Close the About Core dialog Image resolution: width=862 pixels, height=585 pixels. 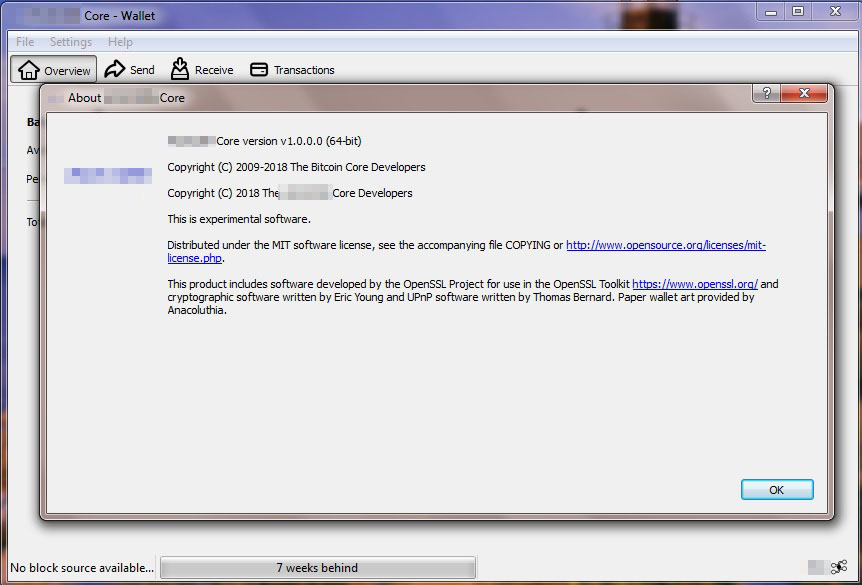pyautogui.click(x=804, y=93)
